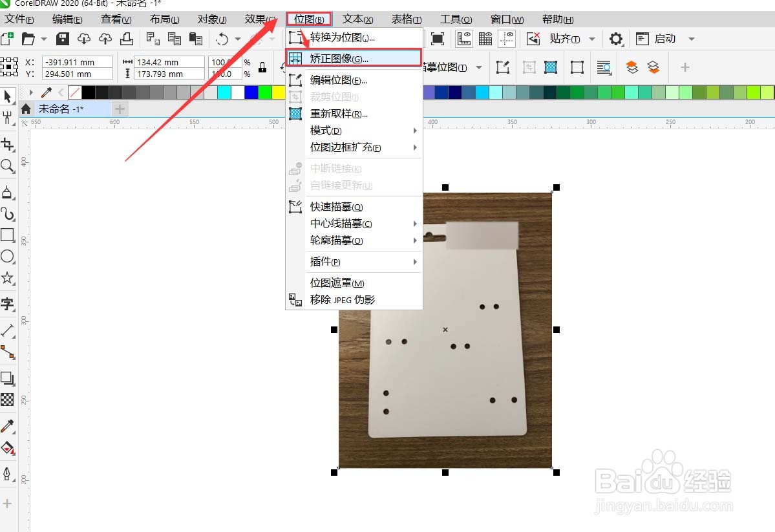The image size is (775, 532).
Task: Open the 工具 Tools menu
Action: pyautogui.click(x=456, y=19)
